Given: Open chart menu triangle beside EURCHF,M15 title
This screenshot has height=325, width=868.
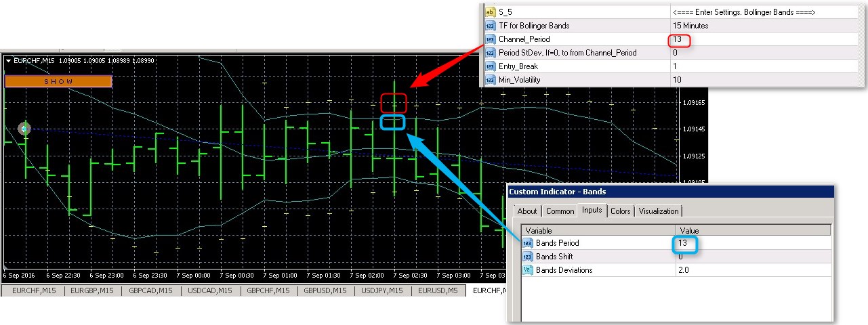Looking at the screenshot, I should pyautogui.click(x=8, y=60).
